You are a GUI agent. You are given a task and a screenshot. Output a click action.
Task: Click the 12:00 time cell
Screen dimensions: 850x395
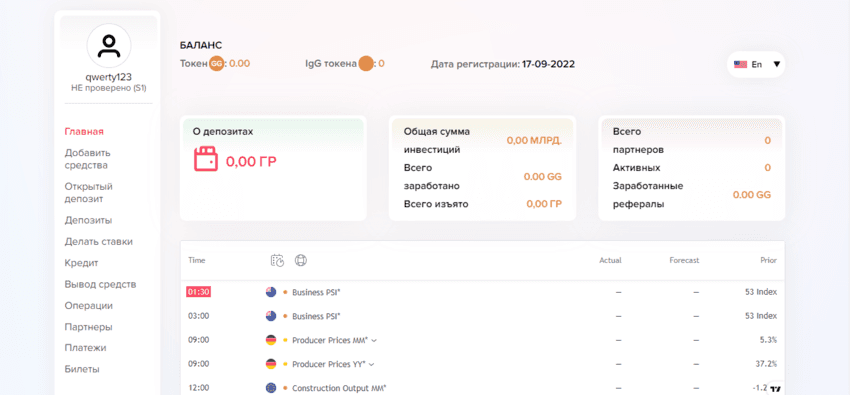coord(198,388)
